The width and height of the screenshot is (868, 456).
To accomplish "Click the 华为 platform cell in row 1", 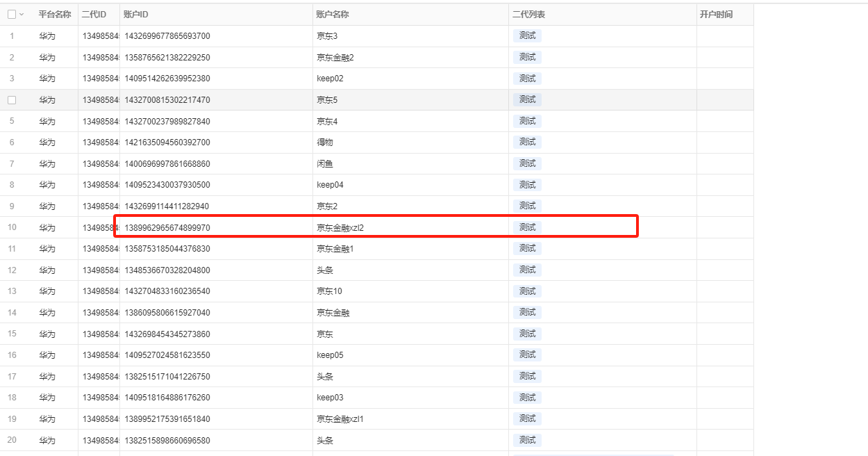I will pyautogui.click(x=47, y=36).
